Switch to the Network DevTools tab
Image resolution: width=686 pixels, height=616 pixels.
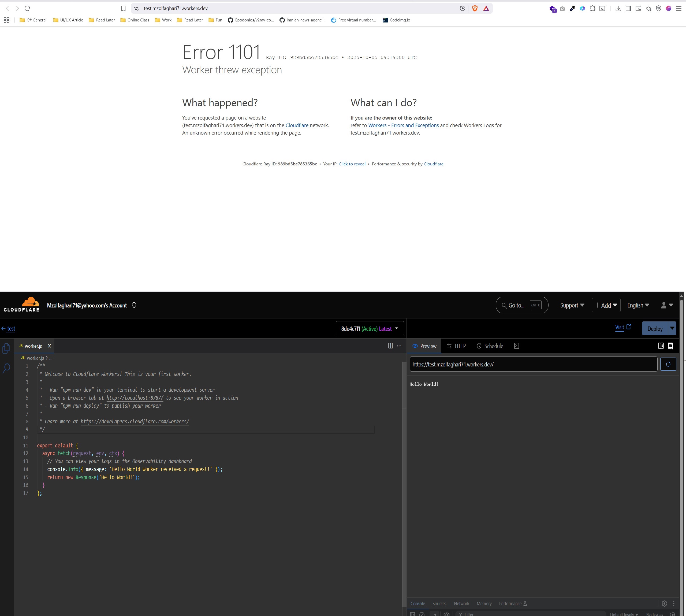[x=461, y=603]
